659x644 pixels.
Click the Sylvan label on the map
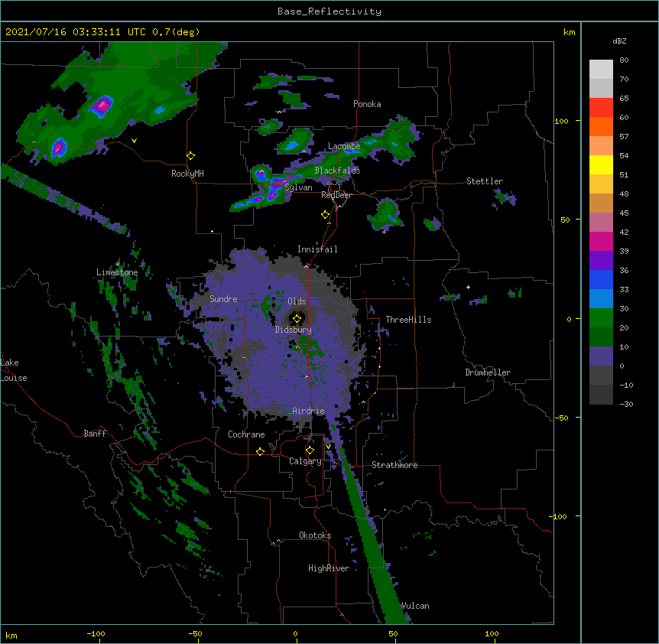click(x=298, y=187)
